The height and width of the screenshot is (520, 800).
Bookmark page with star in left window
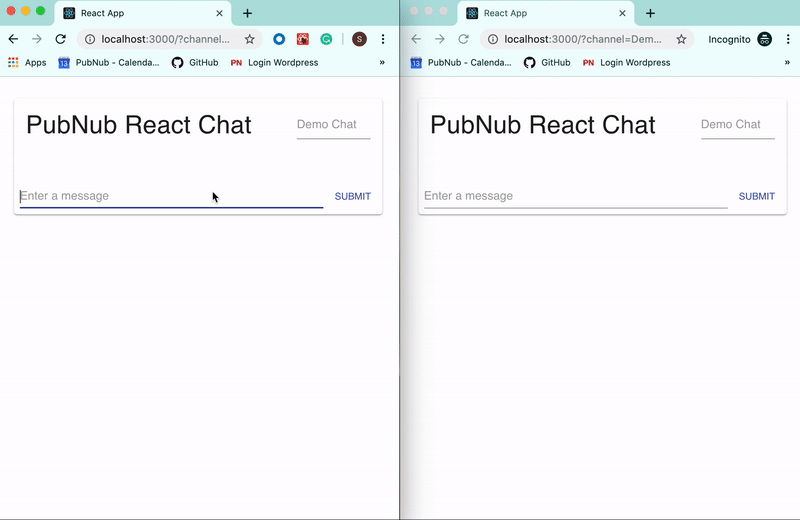click(249, 39)
